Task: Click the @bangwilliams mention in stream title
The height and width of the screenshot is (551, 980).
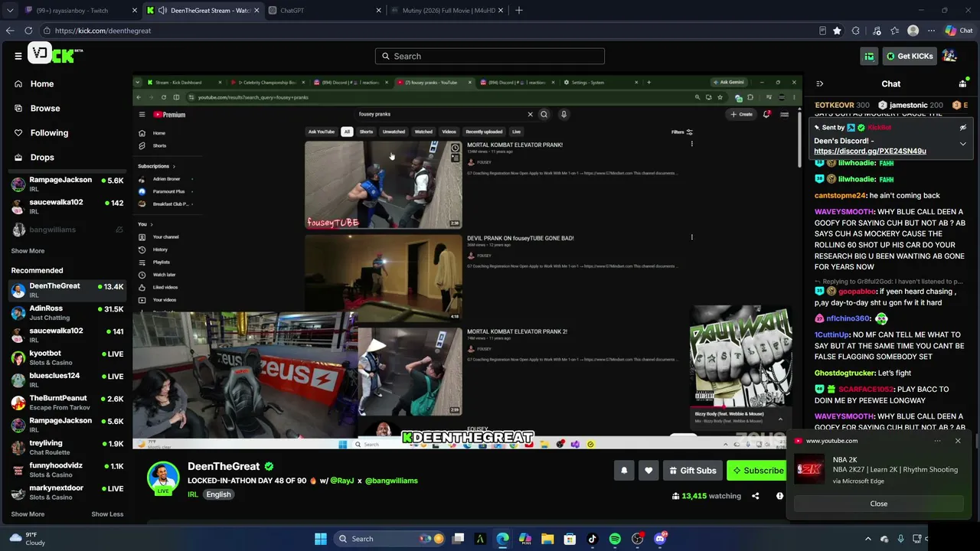Action: point(391,481)
